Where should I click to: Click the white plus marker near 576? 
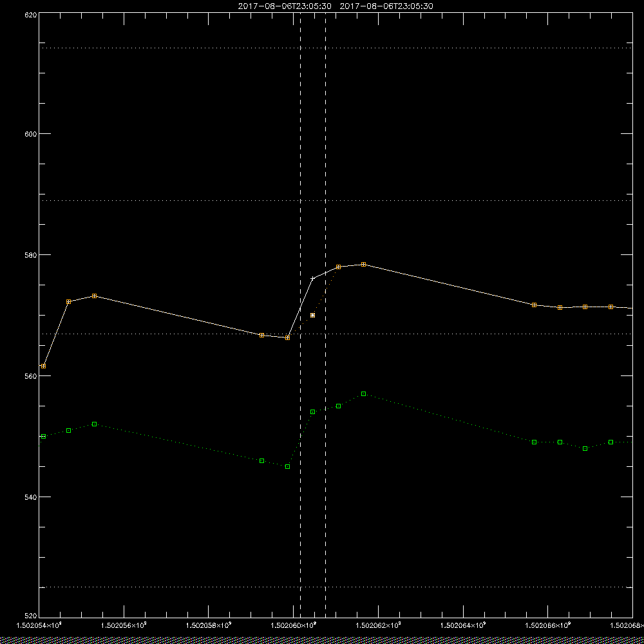coord(312,278)
